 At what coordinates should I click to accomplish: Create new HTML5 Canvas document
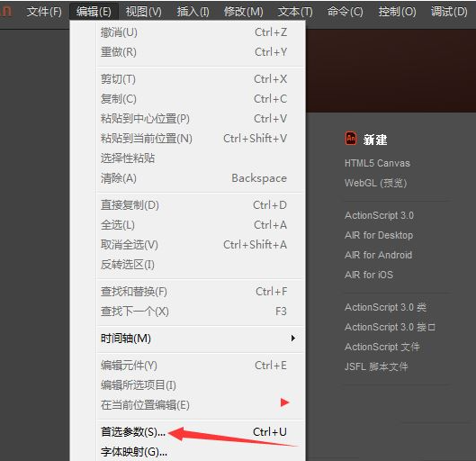pyautogui.click(x=377, y=163)
